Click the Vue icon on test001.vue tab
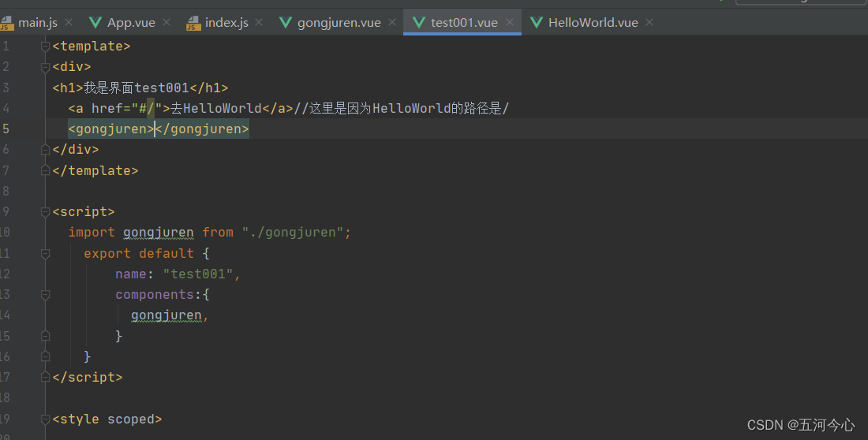868x440 pixels. tap(419, 22)
